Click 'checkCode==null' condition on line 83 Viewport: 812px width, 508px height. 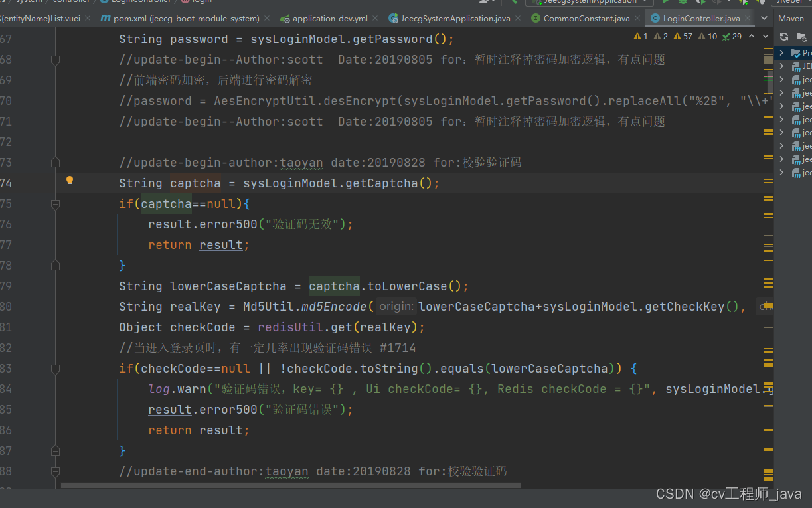coord(195,369)
